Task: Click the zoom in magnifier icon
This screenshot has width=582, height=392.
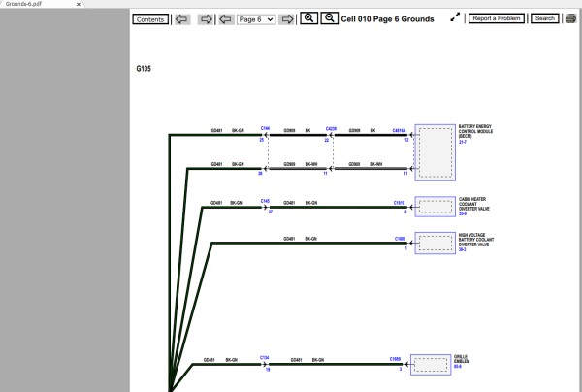Action: pyautogui.click(x=308, y=17)
